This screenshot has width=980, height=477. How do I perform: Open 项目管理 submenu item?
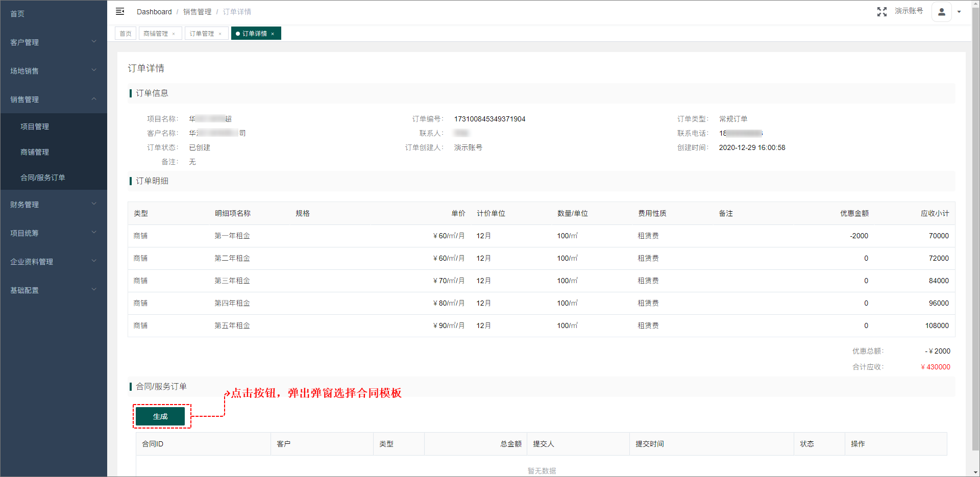pyautogui.click(x=54, y=127)
